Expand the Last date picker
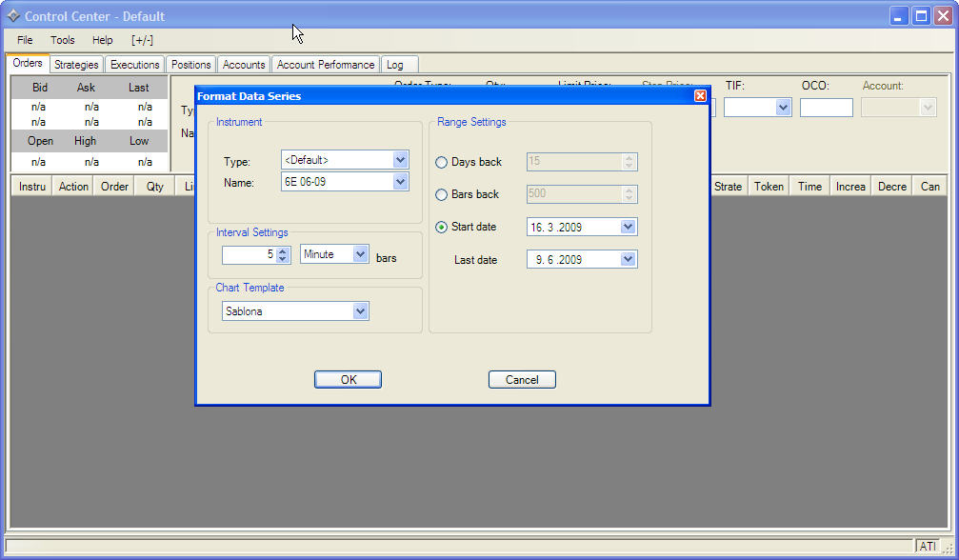Screen dimensions: 959x560 coord(628,259)
